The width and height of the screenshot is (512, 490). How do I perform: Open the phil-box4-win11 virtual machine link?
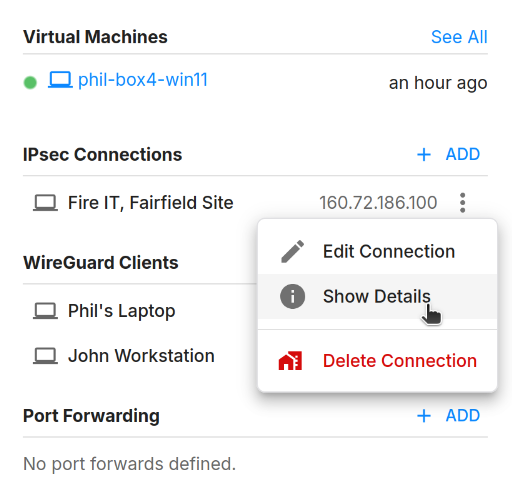(143, 80)
